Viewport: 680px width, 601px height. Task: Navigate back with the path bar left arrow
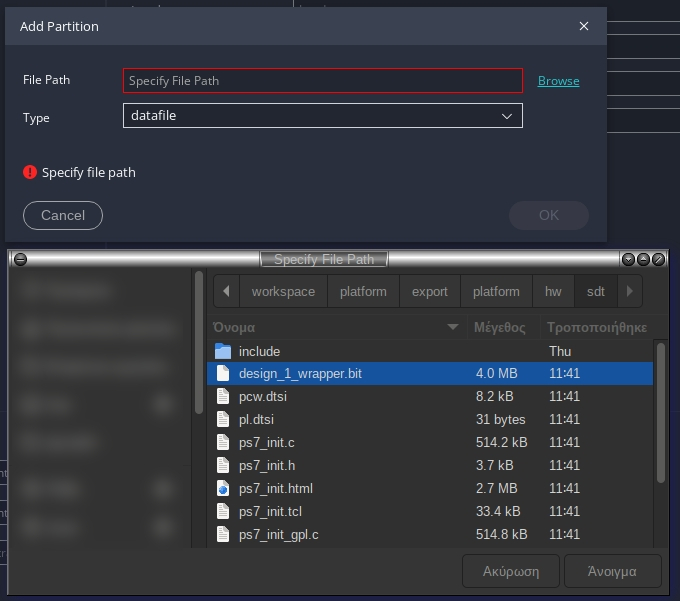tap(226, 291)
